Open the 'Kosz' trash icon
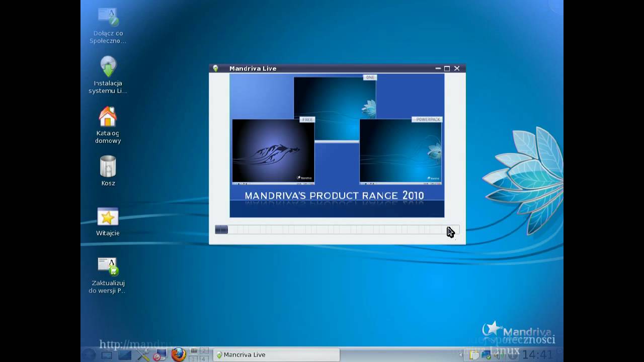Viewport: 644px width, 362px height. pyautogui.click(x=108, y=171)
